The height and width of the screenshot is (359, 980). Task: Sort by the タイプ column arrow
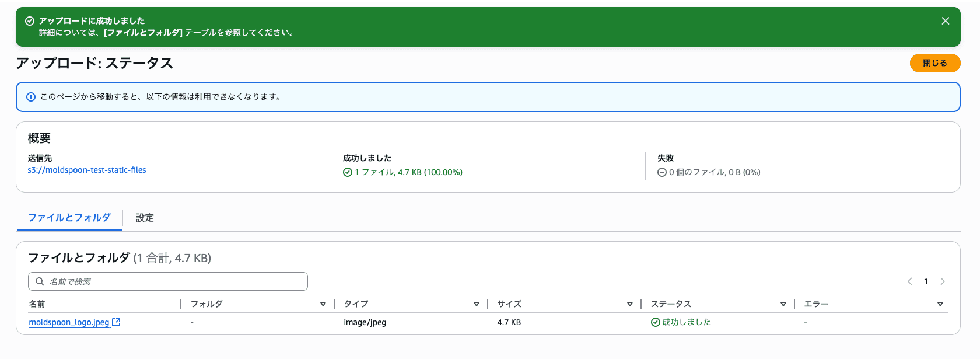(477, 304)
